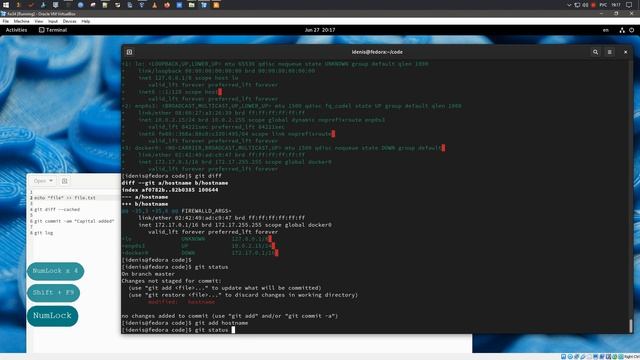Open the Windows notification center icon
640x360 pixels.
coord(629,5)
